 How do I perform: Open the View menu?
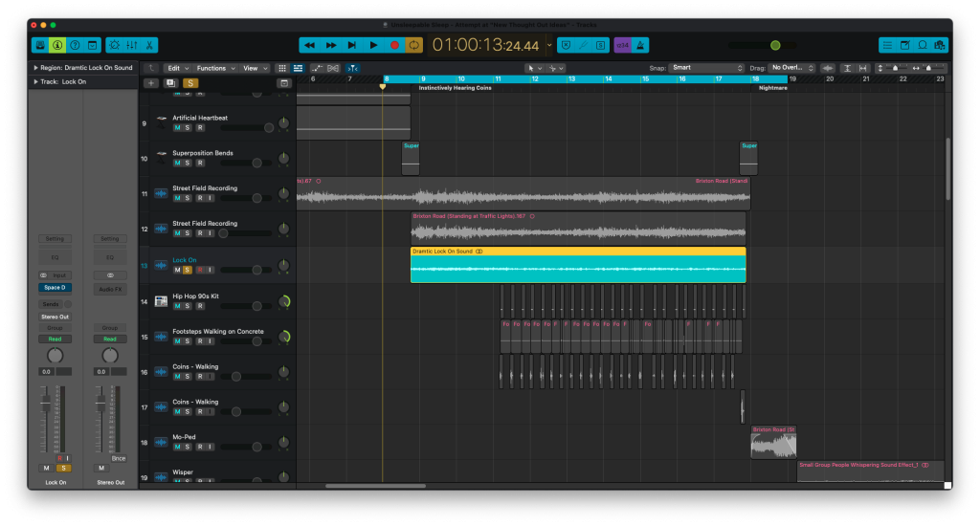(255, 68)
